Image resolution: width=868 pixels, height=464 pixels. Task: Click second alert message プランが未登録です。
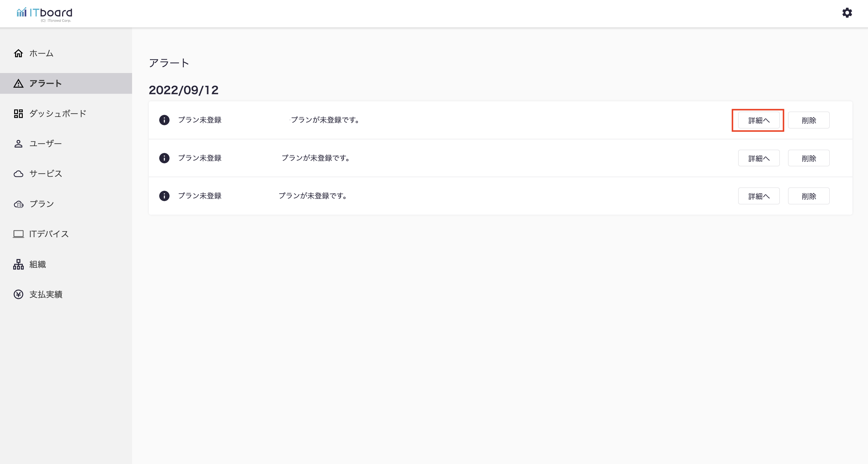[x=315, y=158]
